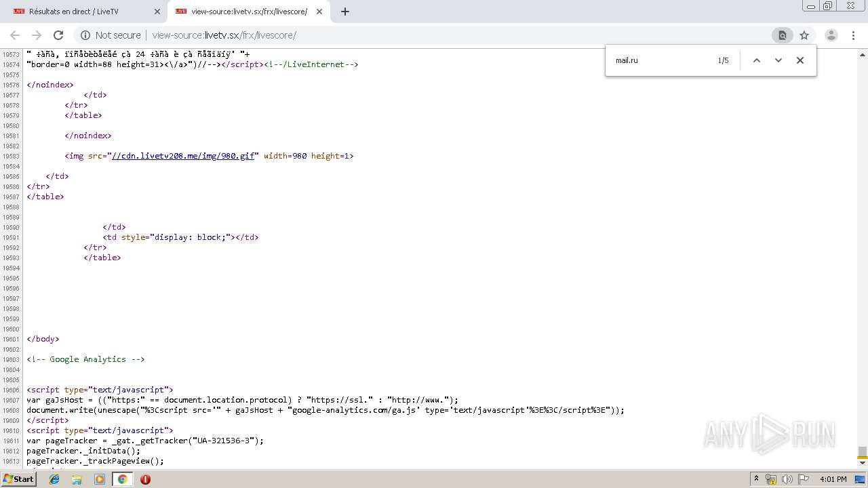The height and width of the screenshot is (488, 868).
Task: Select the view-source:livetv.sx tab
Action: click(248, 12)
